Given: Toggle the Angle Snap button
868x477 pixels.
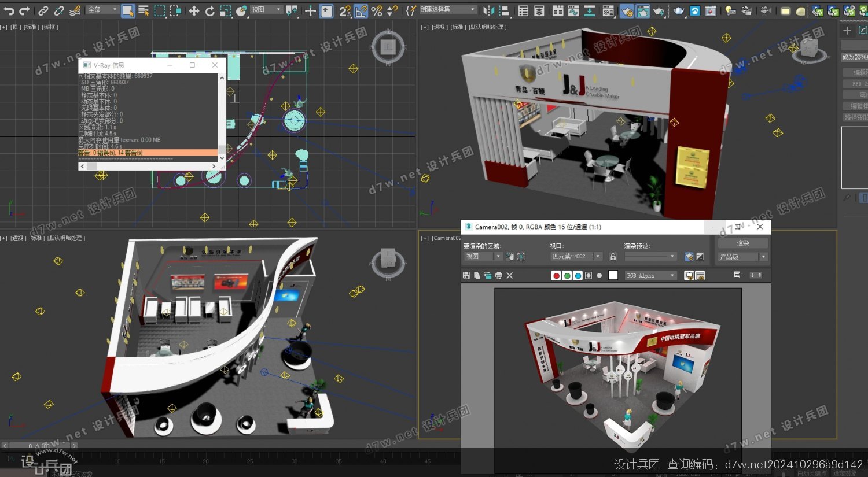Looking at the screenshot, I should [361, 10].
